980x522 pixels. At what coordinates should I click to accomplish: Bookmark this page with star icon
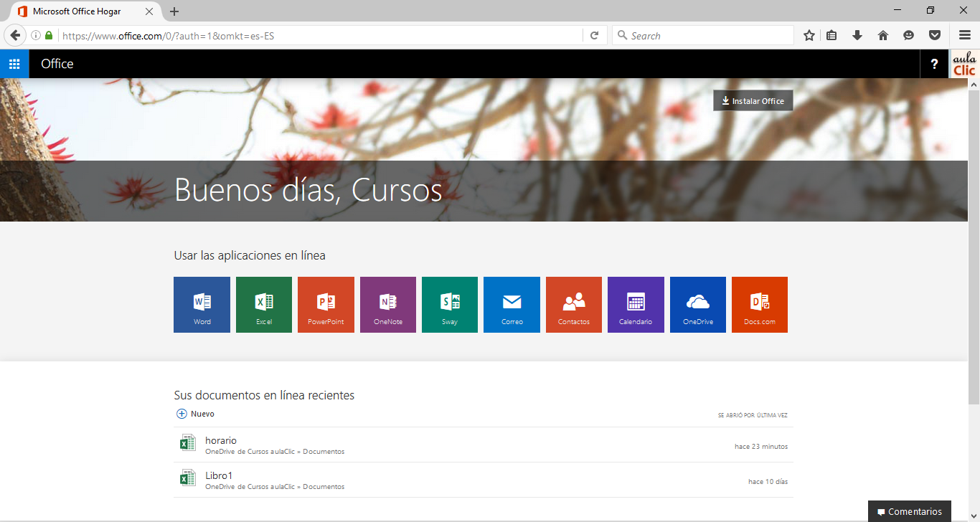(x=809, y=35)
